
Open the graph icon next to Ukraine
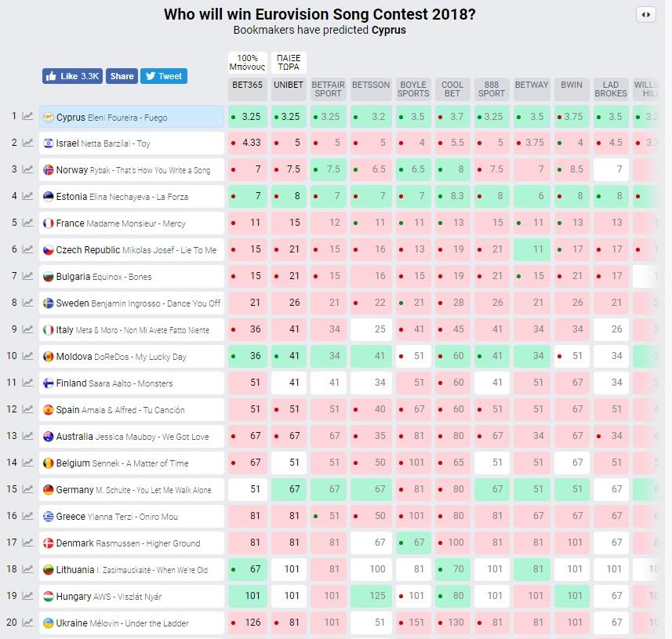click(27, 623)
